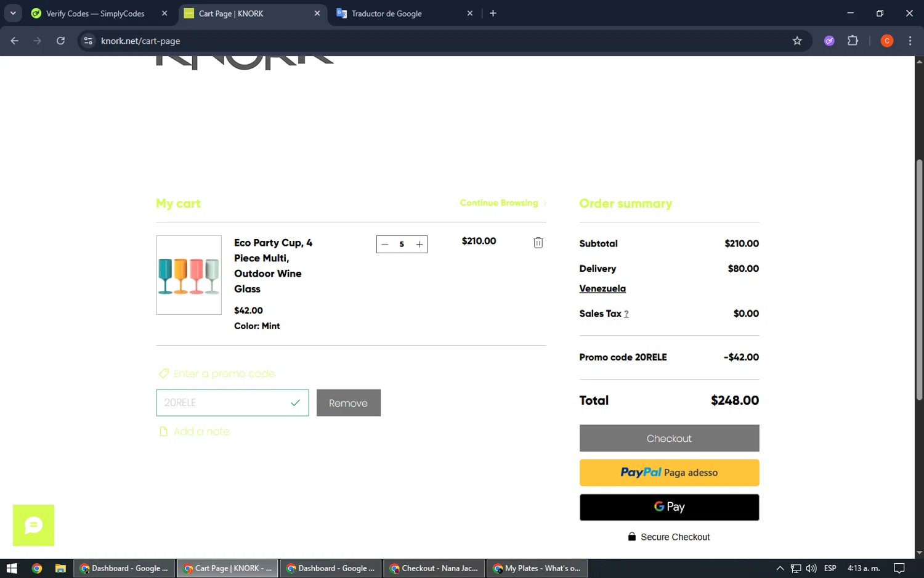
Task: Open the network icon in system tray
Action: (x=796, y=568)
